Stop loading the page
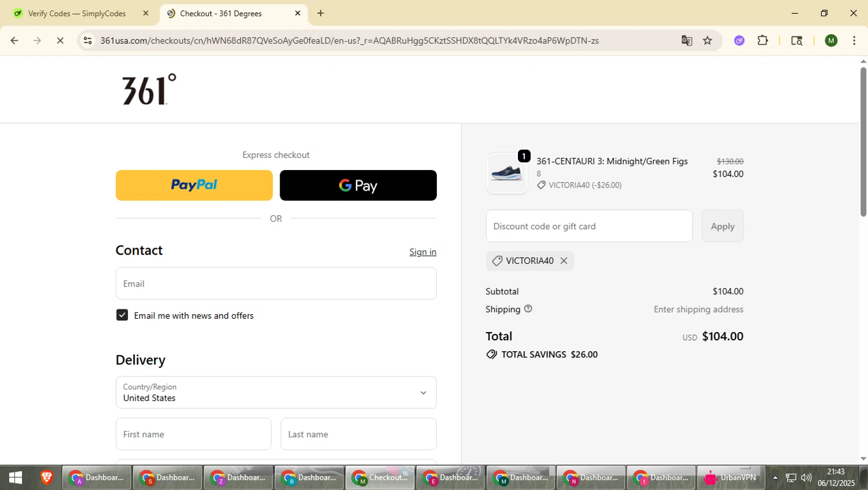 [x=60, y=40]
